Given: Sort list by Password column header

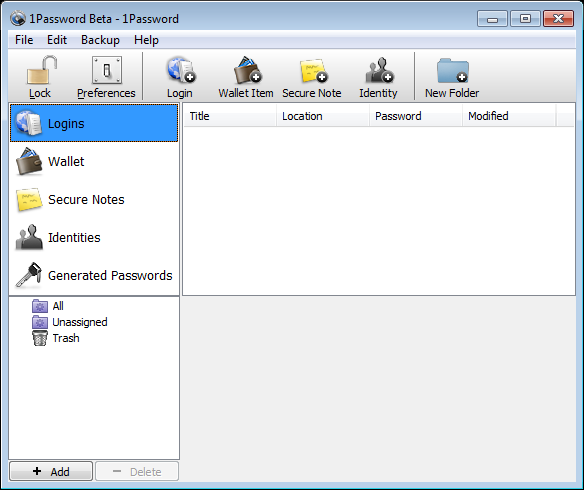Looking at the screenshot, I should click(x=416, y=116).
